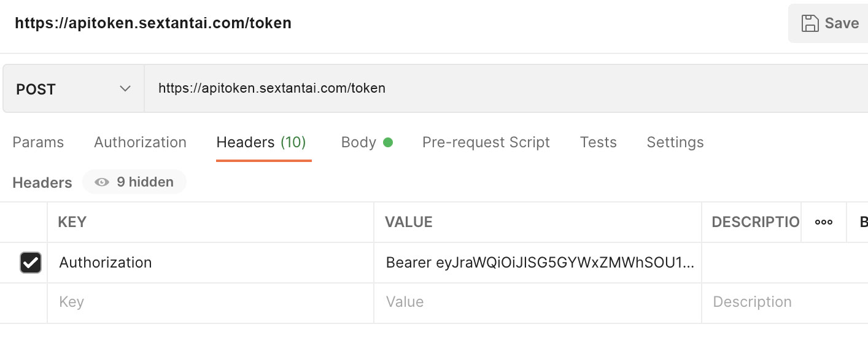Click the dropdown chevron beside POST
Image resolution: width=868 pixels, height=351 pixels.
coord(125,89)
